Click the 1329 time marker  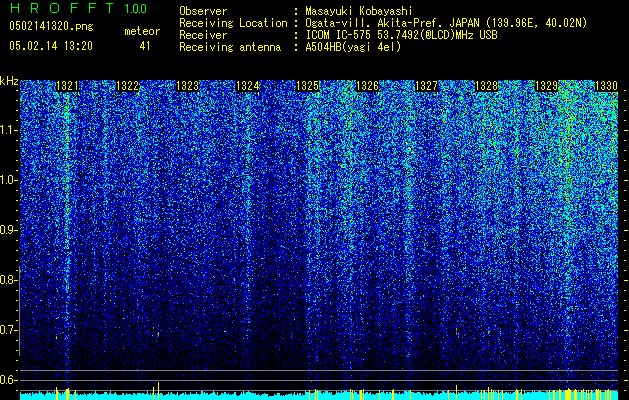(x=546, y=86)
